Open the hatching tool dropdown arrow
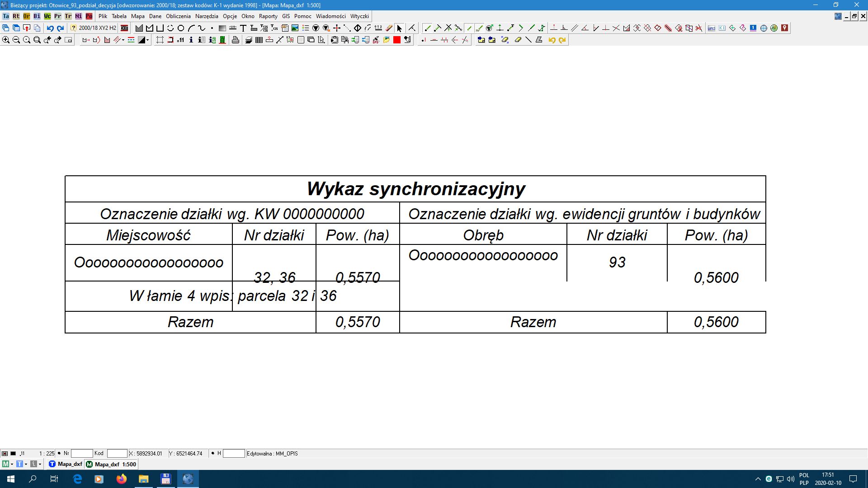 coord(123,40)
